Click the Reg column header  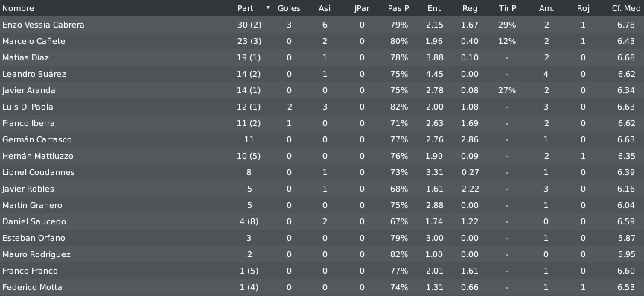tap(470, 8)
